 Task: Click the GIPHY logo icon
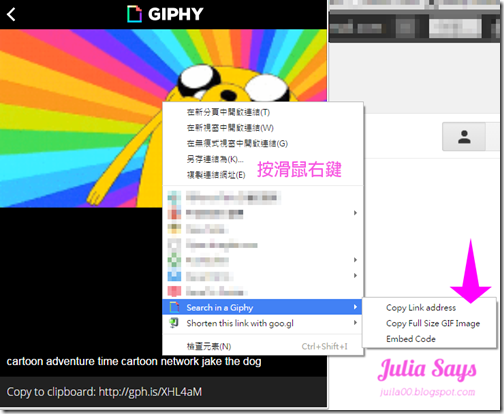[135, 14]
